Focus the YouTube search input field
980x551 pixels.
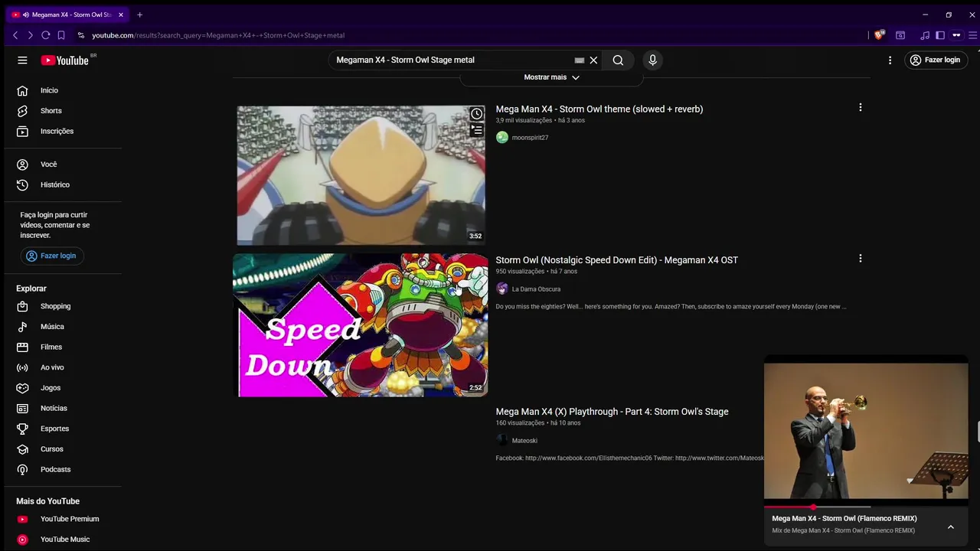click(x=452, y=60)
